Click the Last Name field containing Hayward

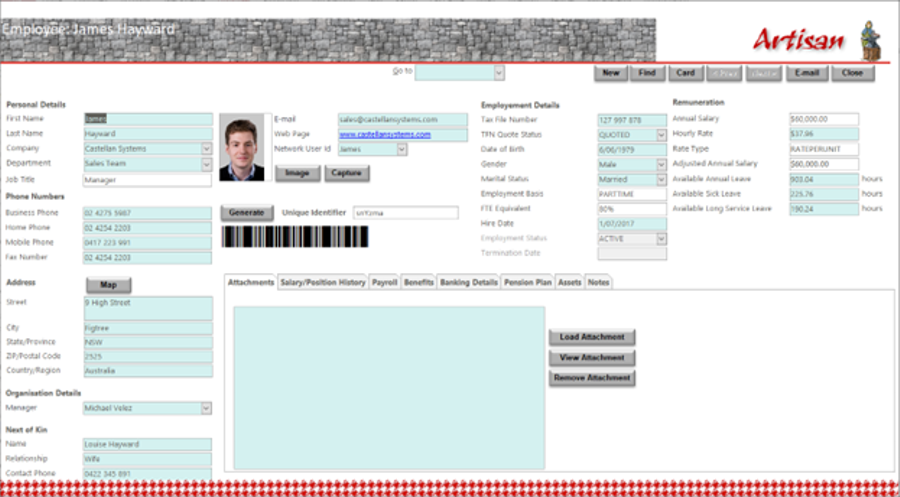(x=148, y=134)
